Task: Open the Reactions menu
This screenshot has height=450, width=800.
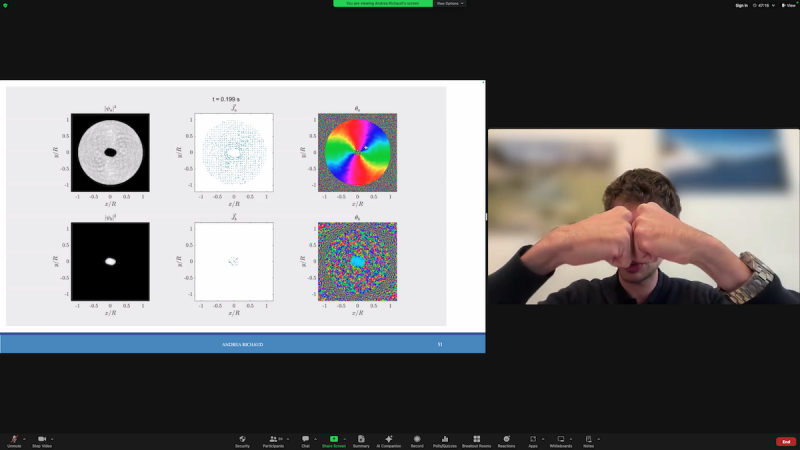Action: pyautogui.click(x=506, y=439)
